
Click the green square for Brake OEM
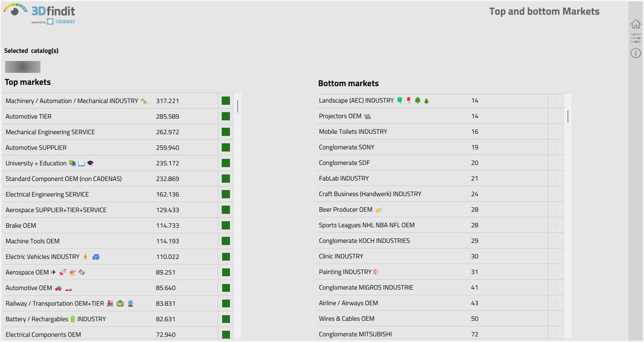tap(226, 225)
